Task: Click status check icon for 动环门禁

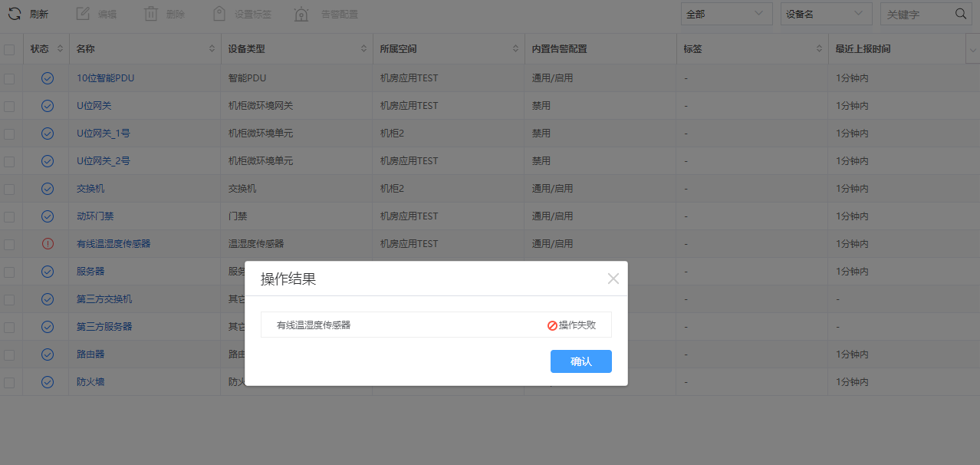Action: tap(48, 216)
